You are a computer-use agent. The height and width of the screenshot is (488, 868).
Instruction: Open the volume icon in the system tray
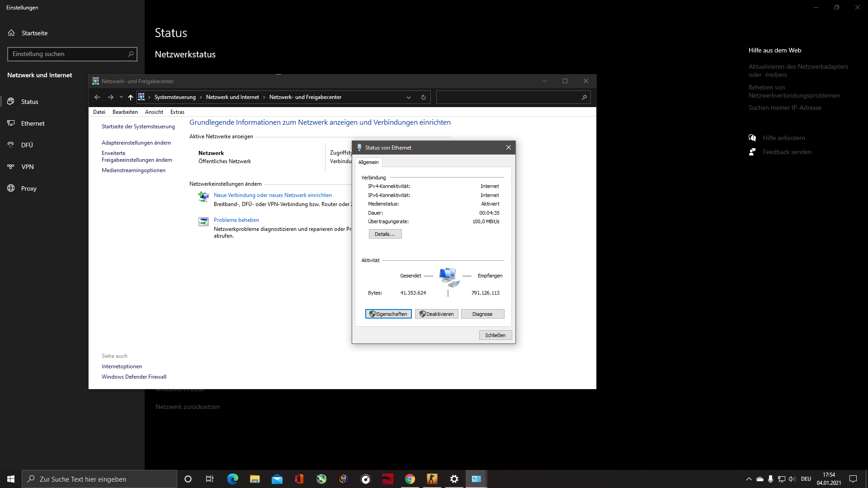pyautogui.click(x=792, y=479)
